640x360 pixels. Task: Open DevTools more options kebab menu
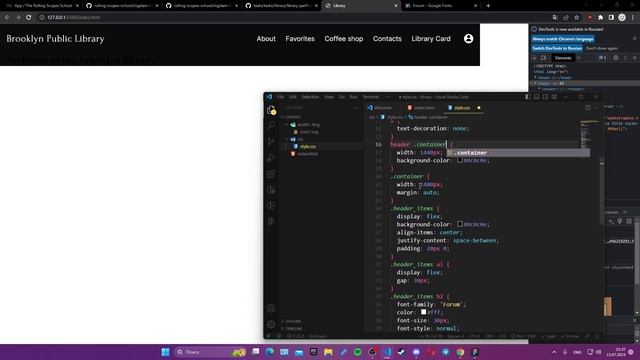pos(625,58)
